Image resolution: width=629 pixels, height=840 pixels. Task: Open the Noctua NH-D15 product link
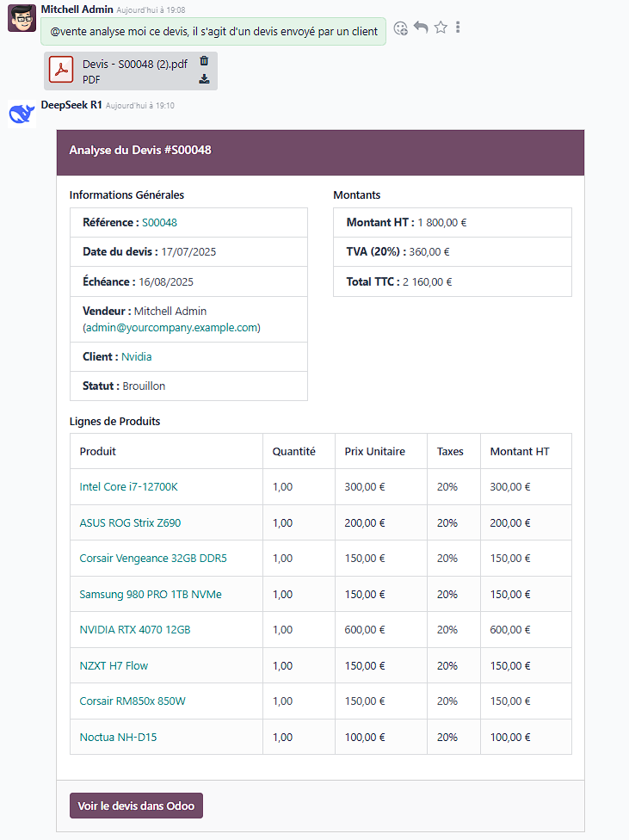pyautogui.click(x=118, y=737)
